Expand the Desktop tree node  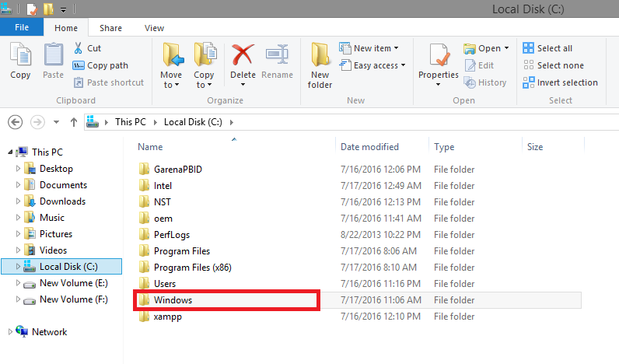(x=18, y=169)
